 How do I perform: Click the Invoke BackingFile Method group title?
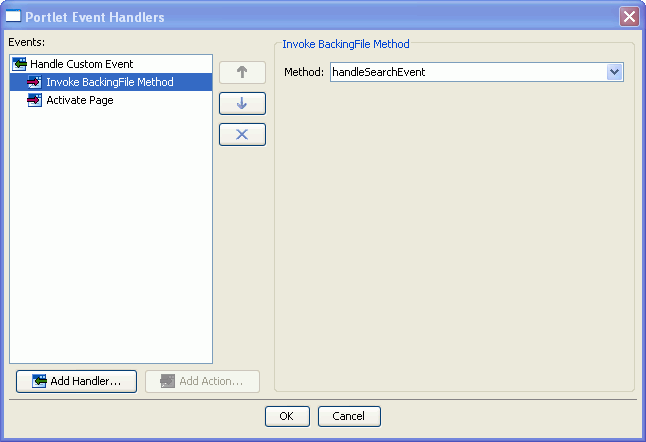pos(346,44)
